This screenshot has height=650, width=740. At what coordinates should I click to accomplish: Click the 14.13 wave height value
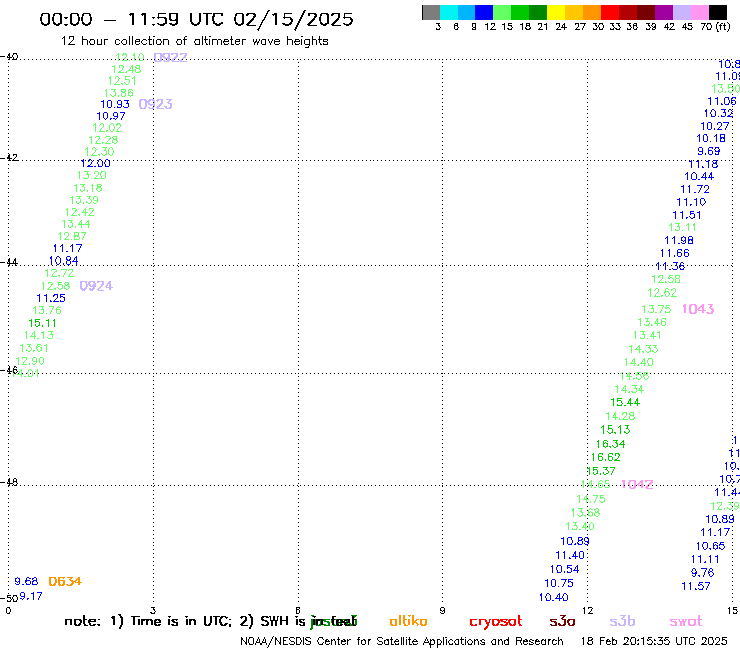pos(39,335)
